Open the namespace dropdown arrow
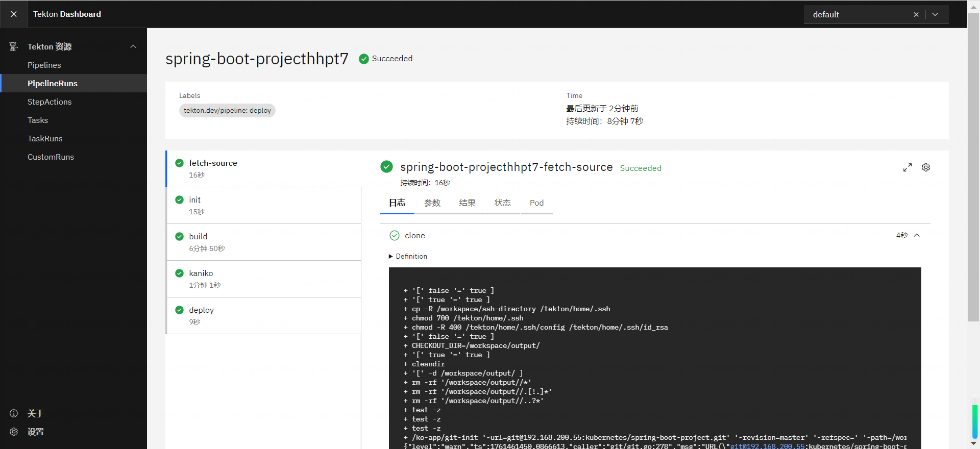This screenshot has height=449, width=980. 935,15
